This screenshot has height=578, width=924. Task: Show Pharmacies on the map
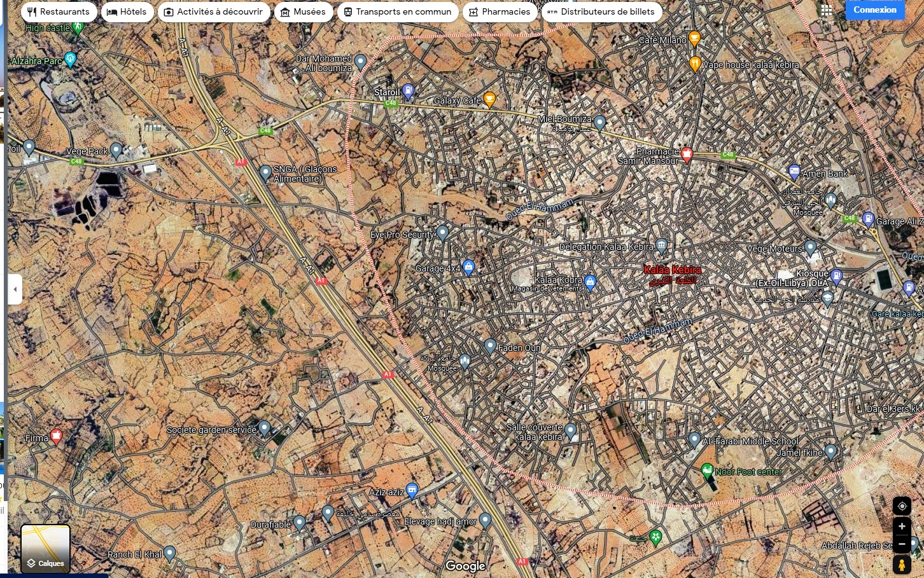pyautogui.click(x=500, y=12)
